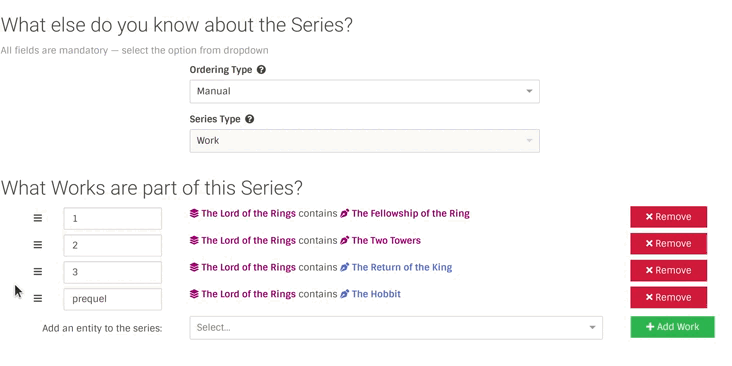Viewport: 732px width, 366px height.
Task: Click the drag handle for row 1
Action: pos(38,218)
